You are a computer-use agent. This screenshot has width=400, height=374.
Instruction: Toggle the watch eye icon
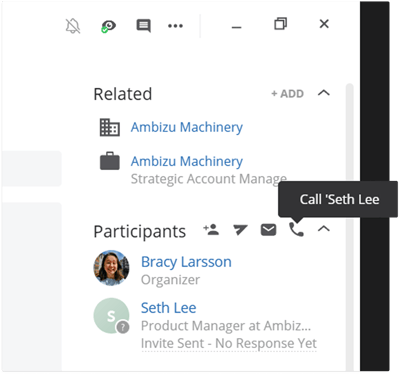[108, 26]
